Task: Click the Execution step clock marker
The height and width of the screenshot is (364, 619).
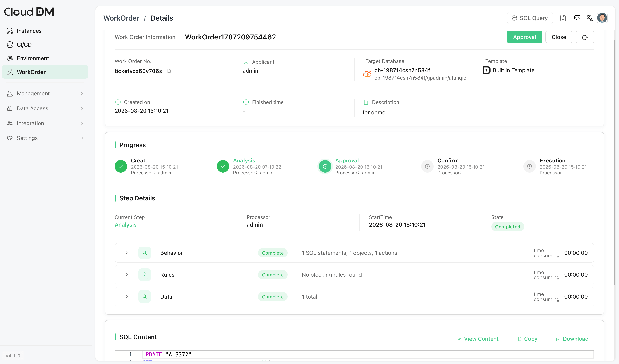Action: [530, 166]
